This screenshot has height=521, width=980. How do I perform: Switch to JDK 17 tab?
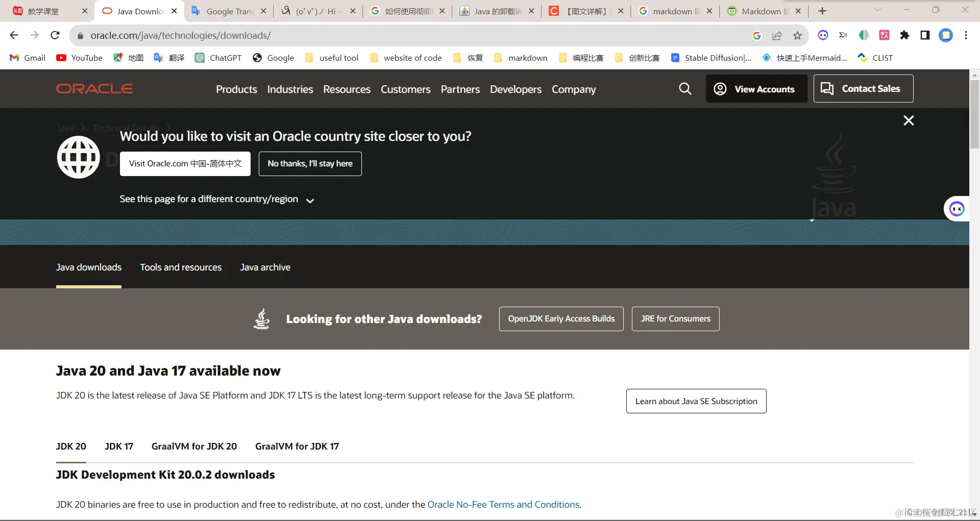tap(119, 446)
